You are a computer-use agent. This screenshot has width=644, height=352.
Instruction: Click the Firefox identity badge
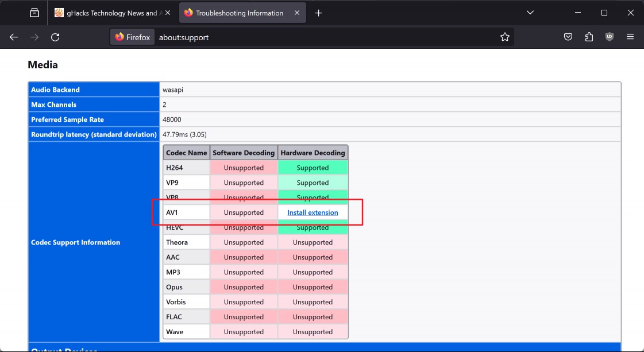132,37
